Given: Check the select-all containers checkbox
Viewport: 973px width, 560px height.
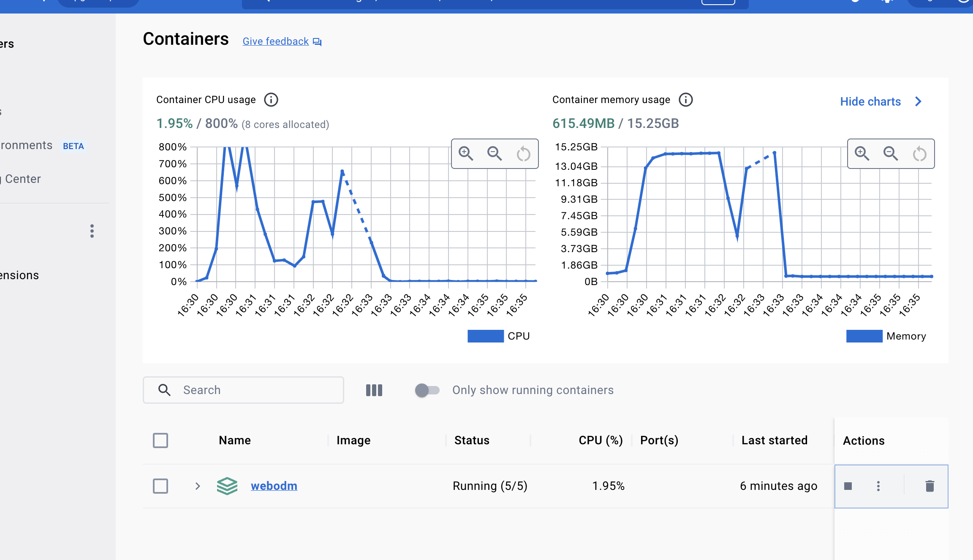Looking at the screenshot, I should (x=160, y=440).
